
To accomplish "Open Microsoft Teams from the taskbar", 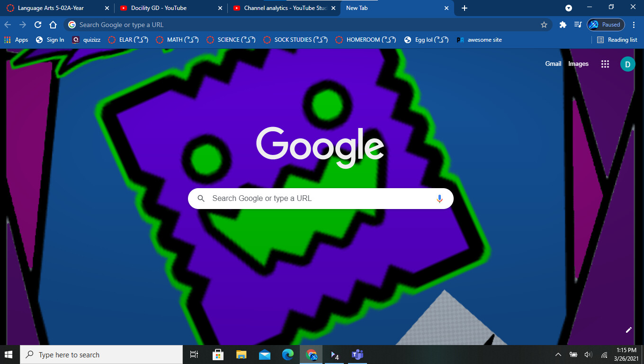I will 357,355.
